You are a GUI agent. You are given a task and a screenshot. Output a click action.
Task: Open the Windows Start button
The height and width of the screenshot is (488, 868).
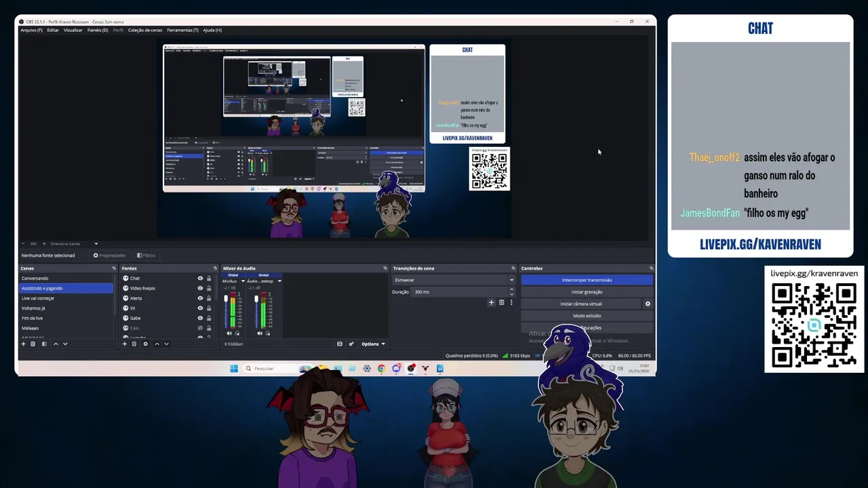click(x=234, y=369)
